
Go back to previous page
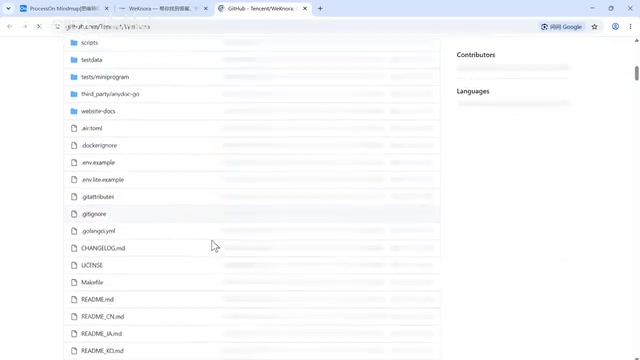click(10, 27)
